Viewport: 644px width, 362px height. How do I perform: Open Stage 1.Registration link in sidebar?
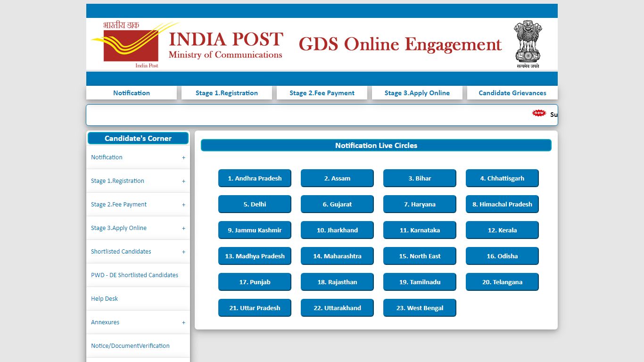pyautogui.click(x=117, y=181)
